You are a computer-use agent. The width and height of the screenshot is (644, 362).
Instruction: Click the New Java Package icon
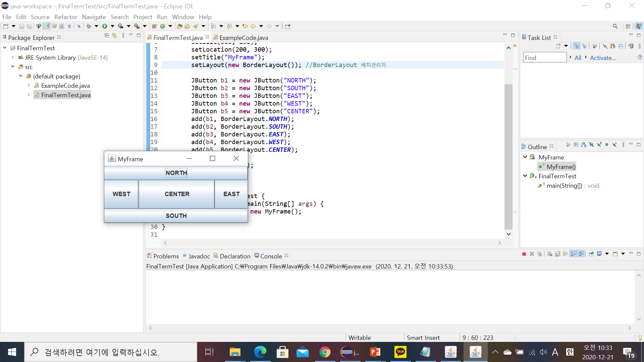[x=154, y=26]
